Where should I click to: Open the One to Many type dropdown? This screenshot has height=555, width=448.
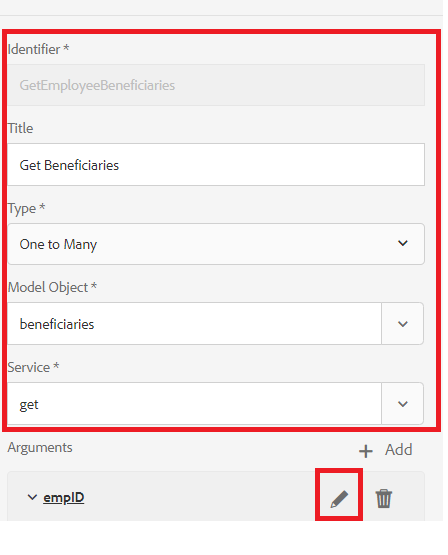[216, 244]
